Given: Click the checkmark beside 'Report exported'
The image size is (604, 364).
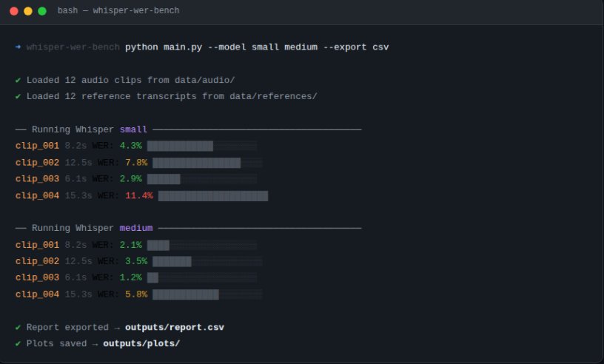Looking at the screenshot, I should (x=18, y=328).
